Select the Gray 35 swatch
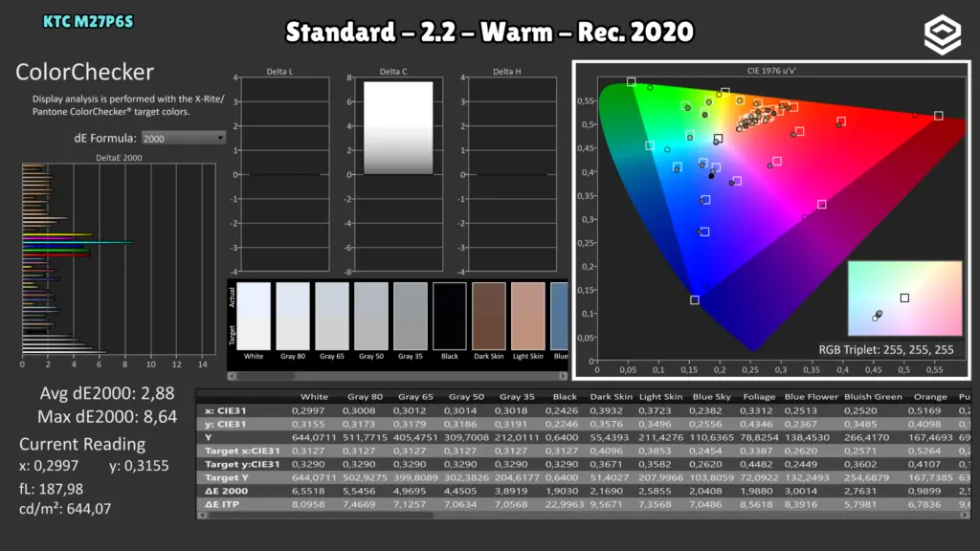The height and width of the screenshot is (551, 980). coord(410,316)
